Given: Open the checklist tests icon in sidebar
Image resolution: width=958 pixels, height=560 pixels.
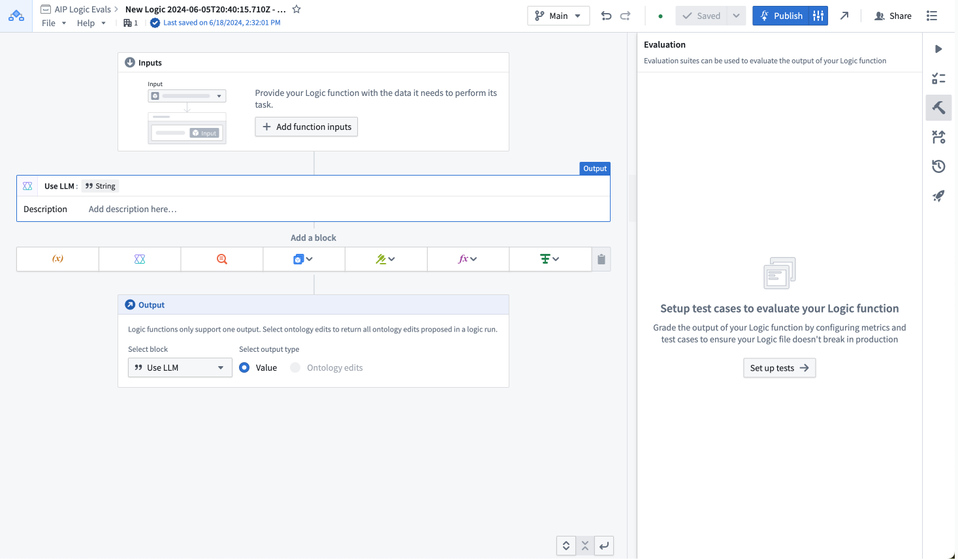Looking at the screenshot, I should click(938, 78).
